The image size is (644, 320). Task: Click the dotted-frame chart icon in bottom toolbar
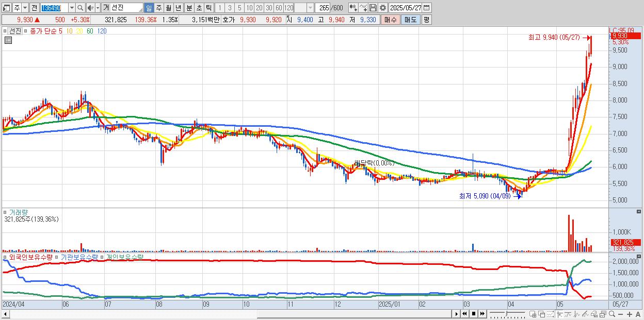point(551,314)
